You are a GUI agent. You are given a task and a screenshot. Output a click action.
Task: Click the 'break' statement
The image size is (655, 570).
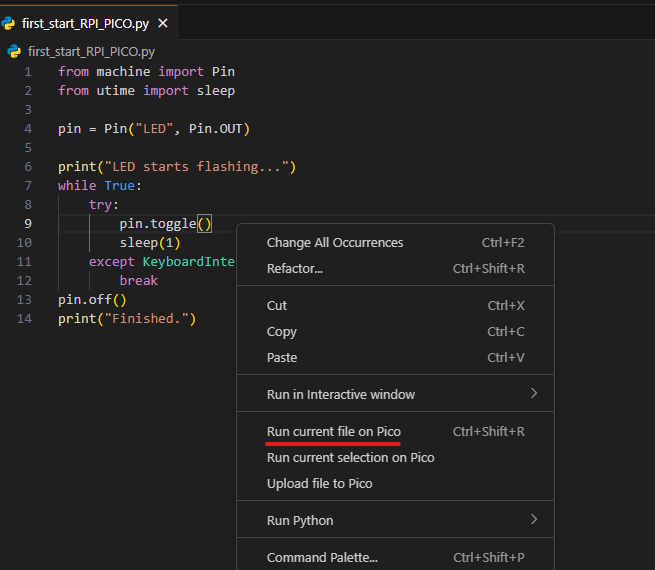pos(139,281)
